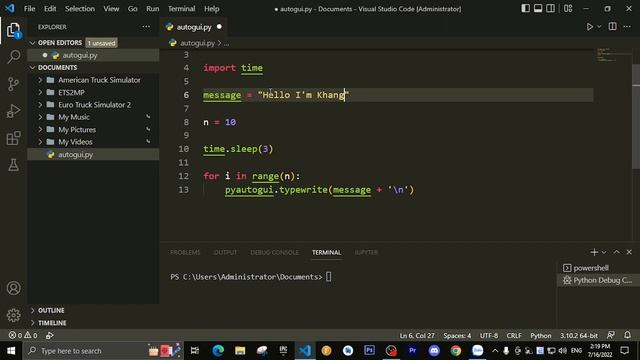Open the Search view in the activity bar
Image resolution: width=640 pixels, height=360 pixels.
[13, 56]
